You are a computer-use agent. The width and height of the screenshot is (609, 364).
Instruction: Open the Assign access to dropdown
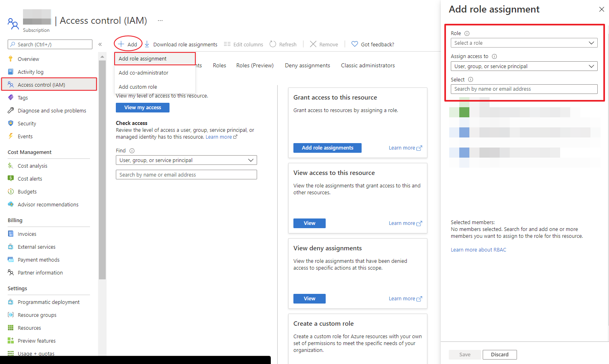coord(524,66)
